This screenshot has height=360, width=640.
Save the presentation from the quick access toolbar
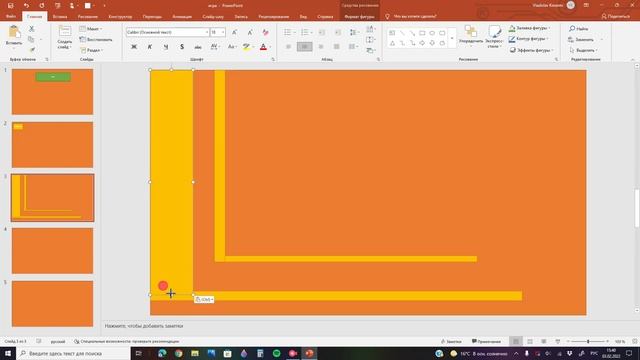click(x=11, y=6)
